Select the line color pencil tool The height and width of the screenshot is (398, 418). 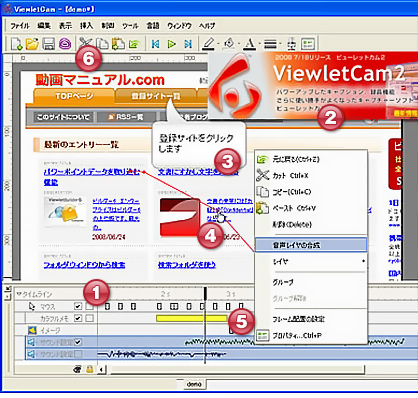pyautogui.click(x=209, y=44)
